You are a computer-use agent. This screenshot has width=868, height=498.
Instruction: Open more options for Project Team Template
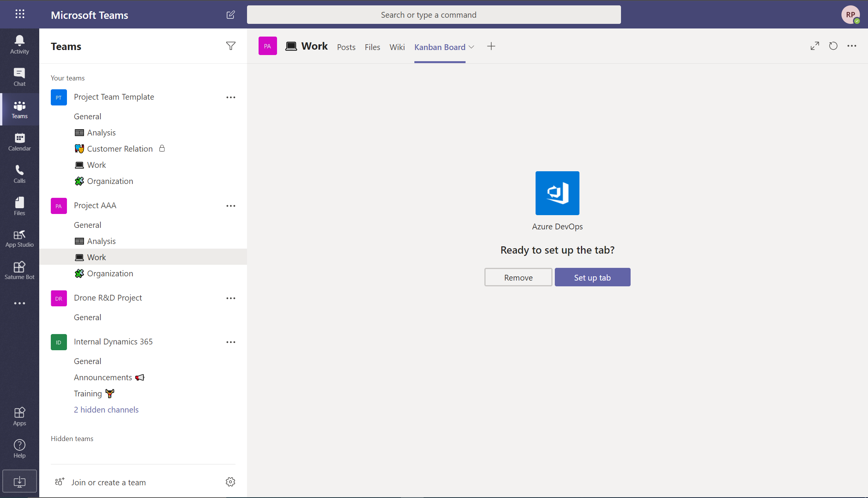pyautogui.click(x=231, y=97)
